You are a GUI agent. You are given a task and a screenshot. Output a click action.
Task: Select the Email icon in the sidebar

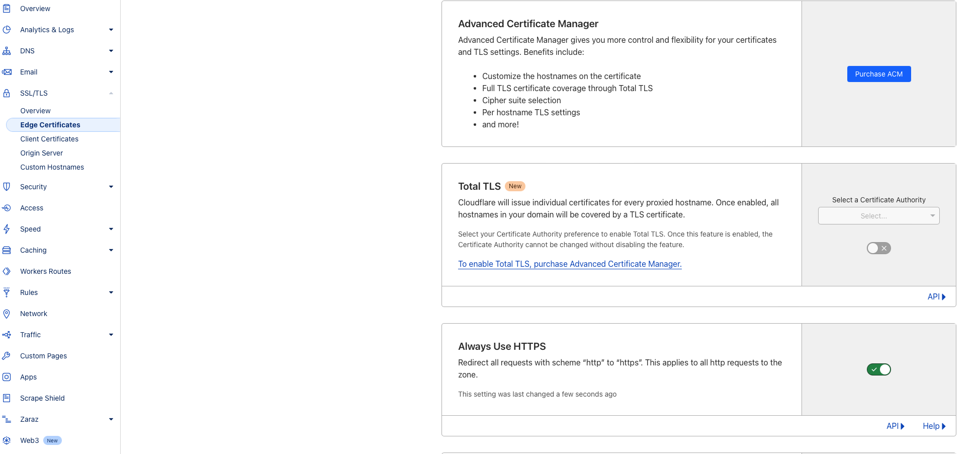point(7,71)
